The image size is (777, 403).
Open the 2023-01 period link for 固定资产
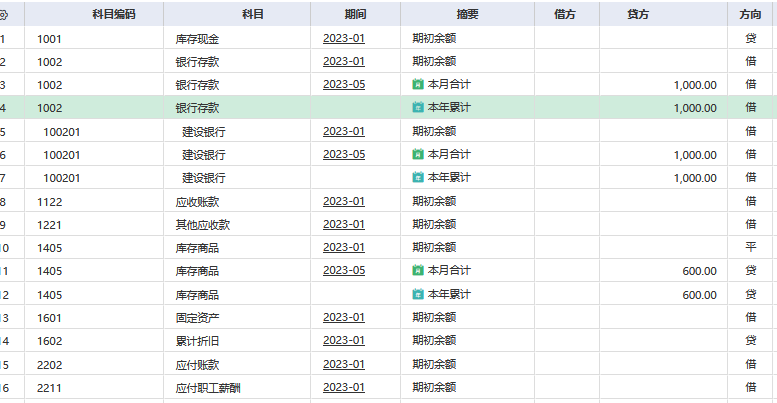[344, 318]
